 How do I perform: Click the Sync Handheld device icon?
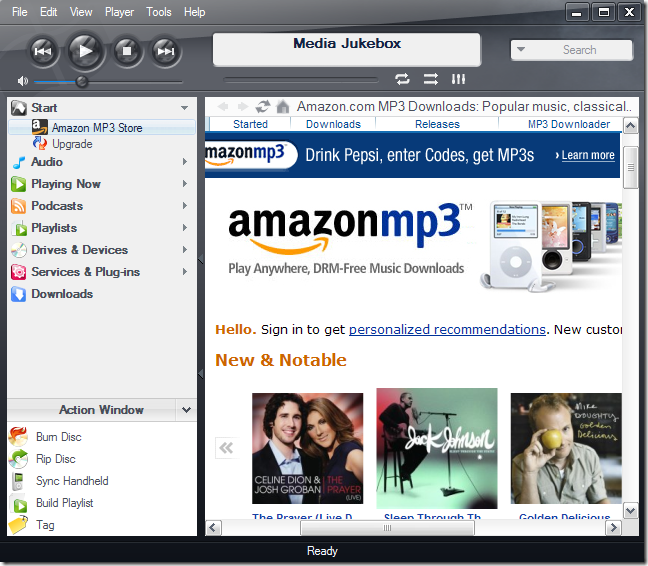[x=18, y=481]
